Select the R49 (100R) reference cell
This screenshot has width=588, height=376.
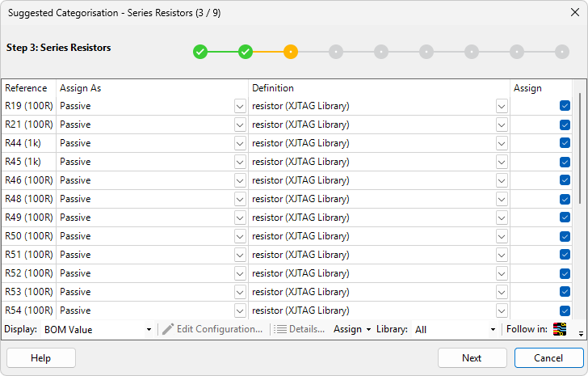click(x=29, y=218)
